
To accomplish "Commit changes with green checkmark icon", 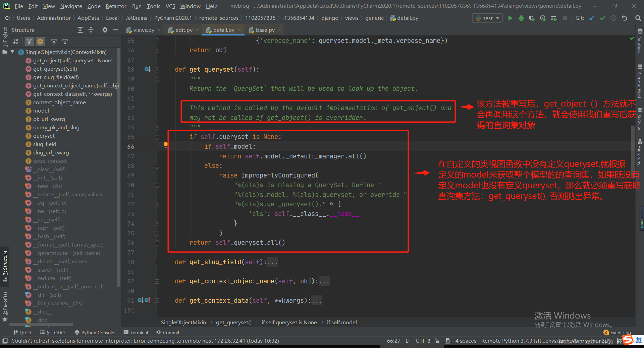I will click(603, 18).
